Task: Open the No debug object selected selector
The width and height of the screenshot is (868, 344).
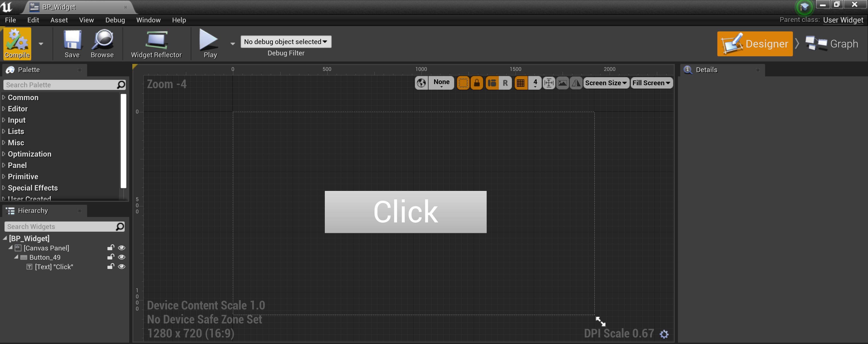Action: click(x=286, y=42)
